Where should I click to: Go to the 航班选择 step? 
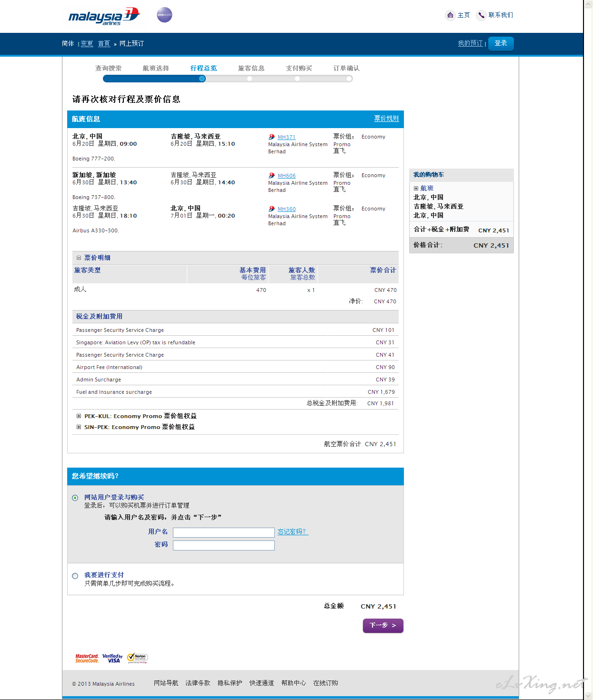coord(156,68)
